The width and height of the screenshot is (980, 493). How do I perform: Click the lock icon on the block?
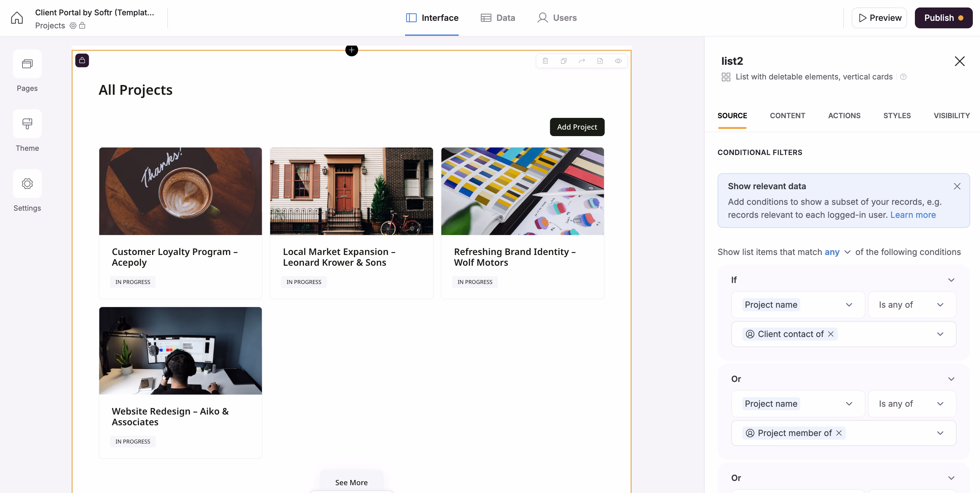(82, 60)
